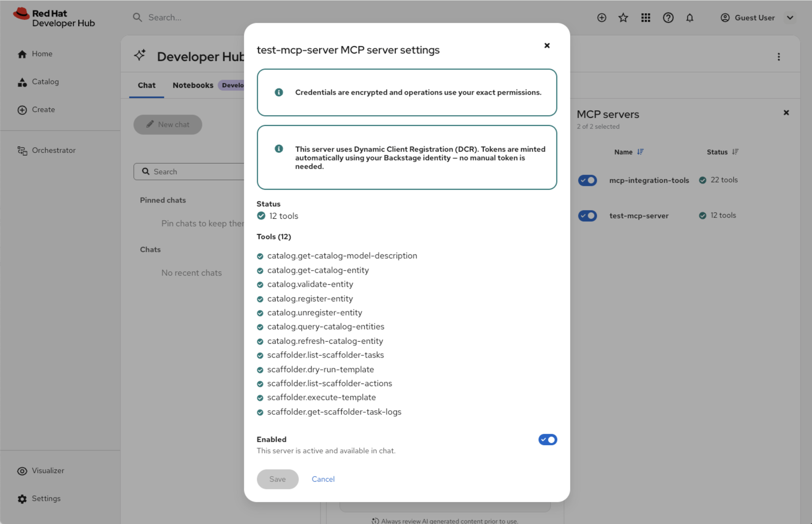Image resolution: width=812 pixels, height=524 pixels.
Task: Click the catalog.unregister-entity tool
Action: [x=315, y=312]
